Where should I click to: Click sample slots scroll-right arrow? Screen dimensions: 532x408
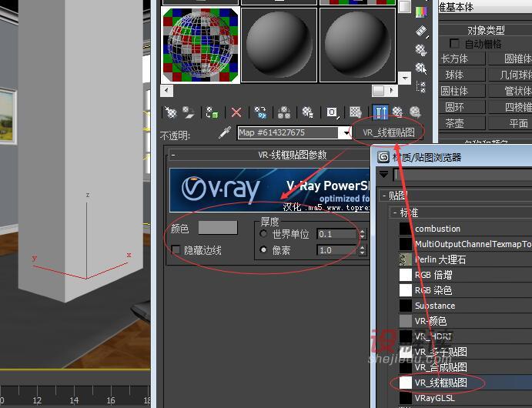(392, 91)
